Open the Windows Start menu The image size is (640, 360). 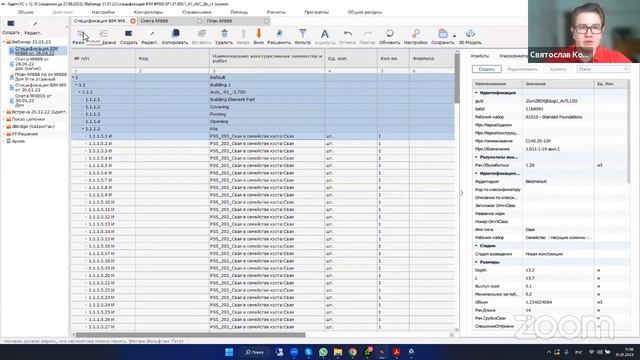click(229, 352)
